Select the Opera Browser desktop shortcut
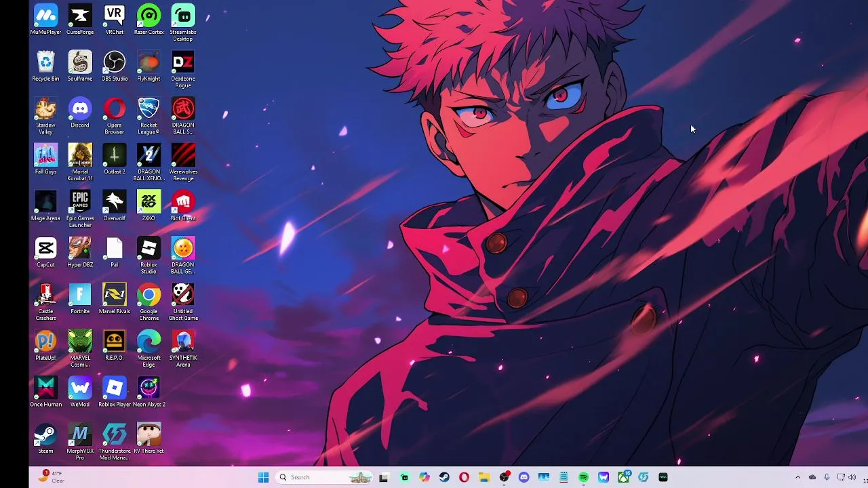This screenshot has width=868, height=488. 115,117
